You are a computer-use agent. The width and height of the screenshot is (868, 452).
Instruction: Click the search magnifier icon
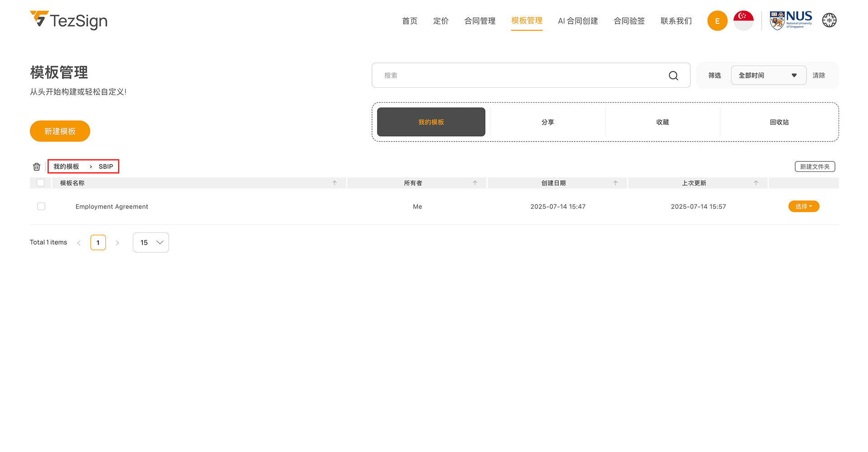pos(673,75)
